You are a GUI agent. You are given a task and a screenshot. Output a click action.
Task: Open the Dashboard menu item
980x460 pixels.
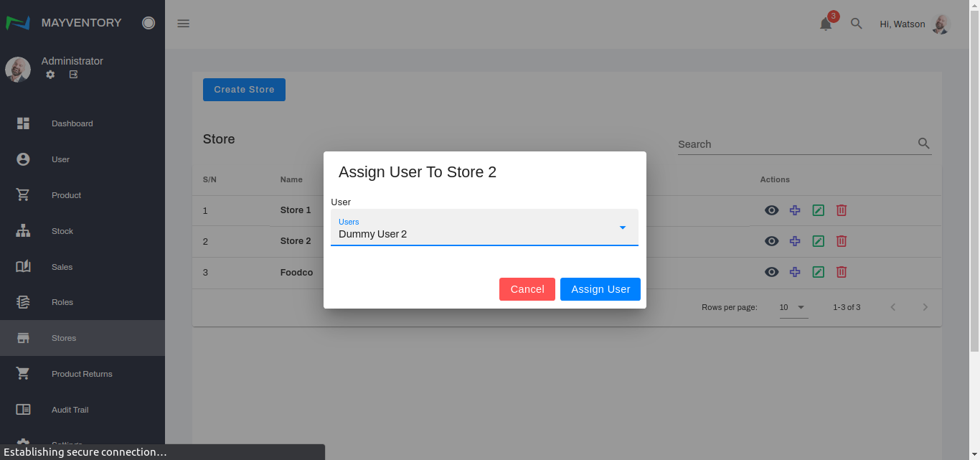pyautogui.click(x=72, y=123)
